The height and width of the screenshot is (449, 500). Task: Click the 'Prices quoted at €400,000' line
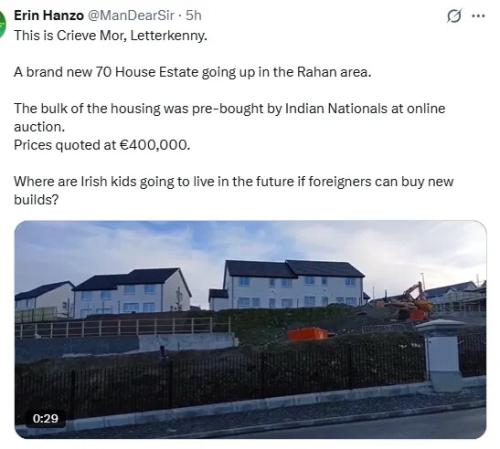(x=102, y=145)
